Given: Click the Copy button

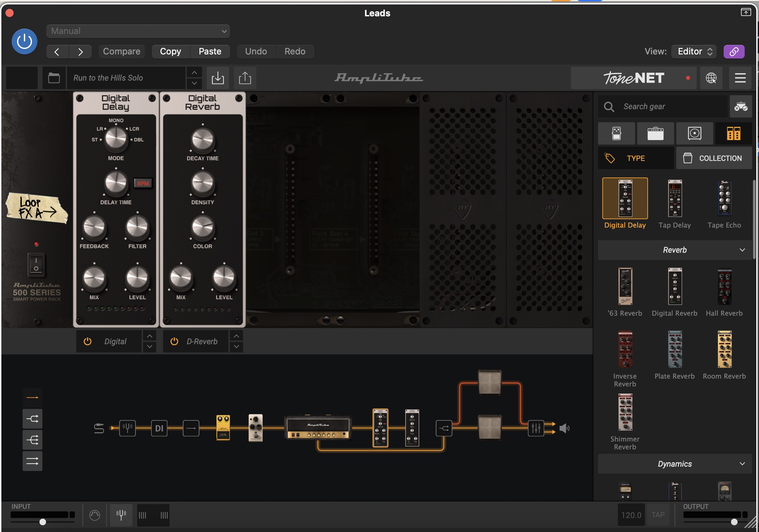Looking at the screenshot, I should 171,51.
